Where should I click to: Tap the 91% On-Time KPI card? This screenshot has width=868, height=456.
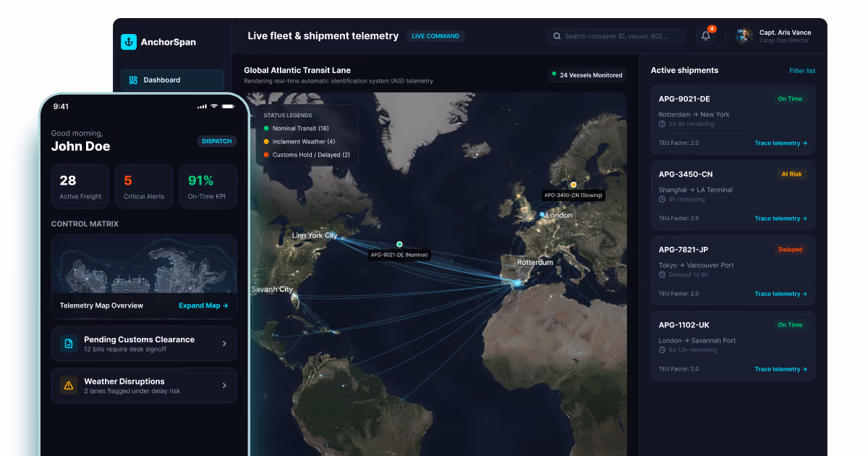(x=208, y=187)
